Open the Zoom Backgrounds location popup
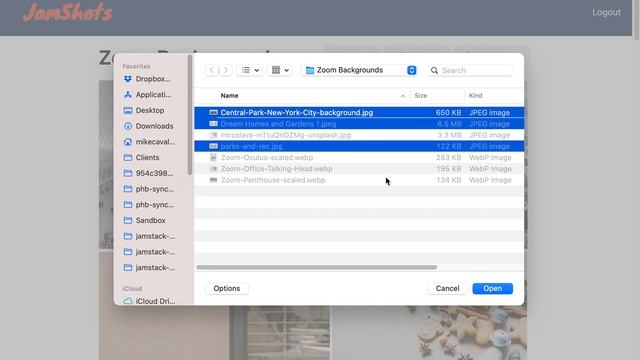640x360 pixels. tap(360, 70)
